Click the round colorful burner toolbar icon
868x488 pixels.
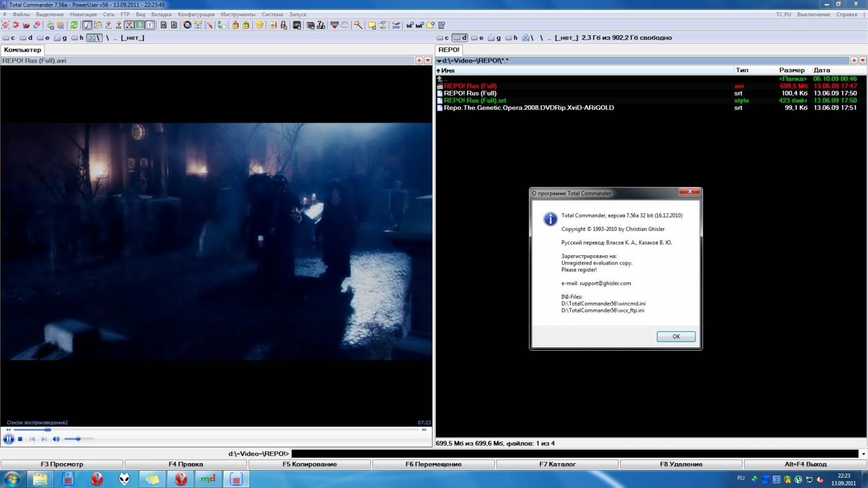[x=187, y=25]
